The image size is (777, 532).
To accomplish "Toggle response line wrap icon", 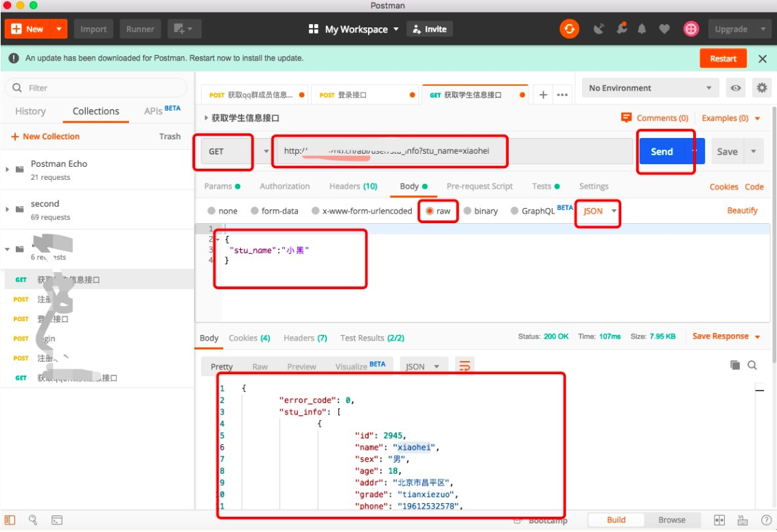I will tap(464, 366).
